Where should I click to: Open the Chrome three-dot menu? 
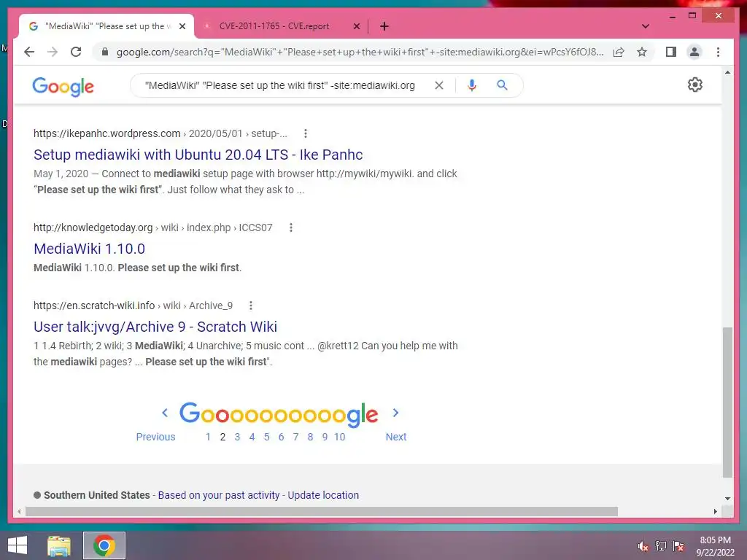point(718,52)
